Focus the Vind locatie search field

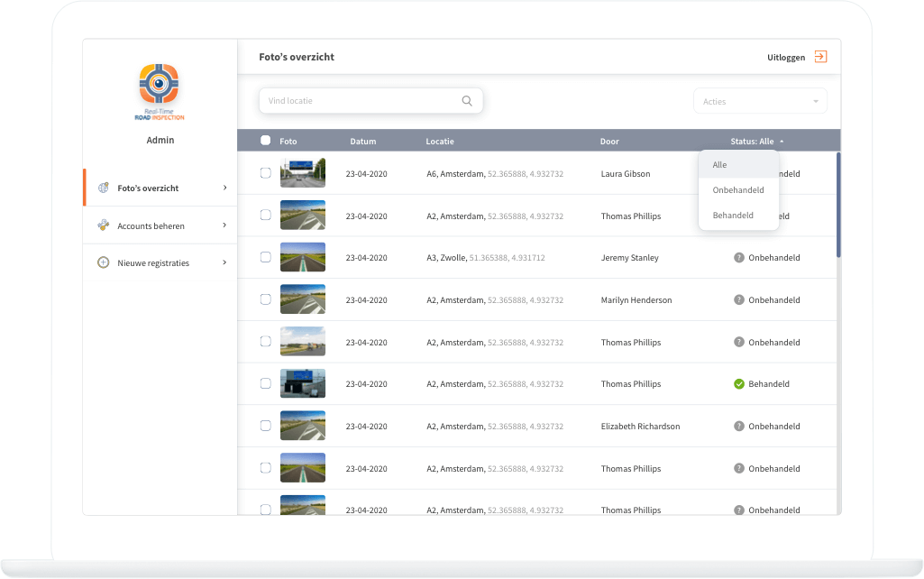tap(371, 101)
